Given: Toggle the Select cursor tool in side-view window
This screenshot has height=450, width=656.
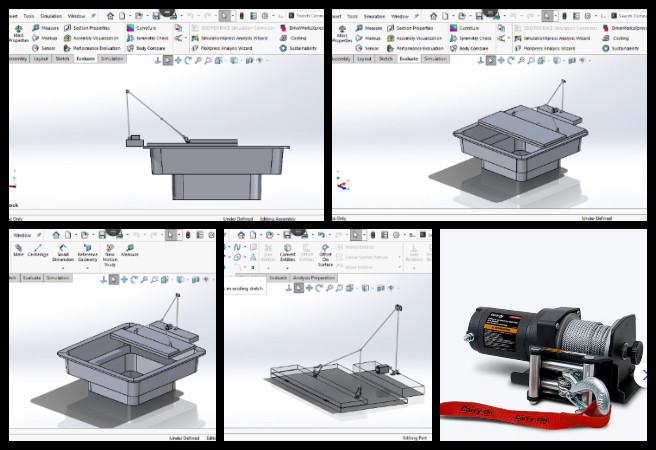Looking at the screenshot, I should (x=224, y=16).
